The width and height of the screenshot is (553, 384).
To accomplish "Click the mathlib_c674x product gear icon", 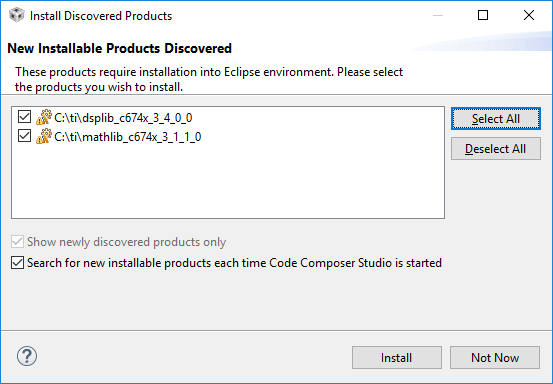I will pyautogui.click(x=44, y=136).
